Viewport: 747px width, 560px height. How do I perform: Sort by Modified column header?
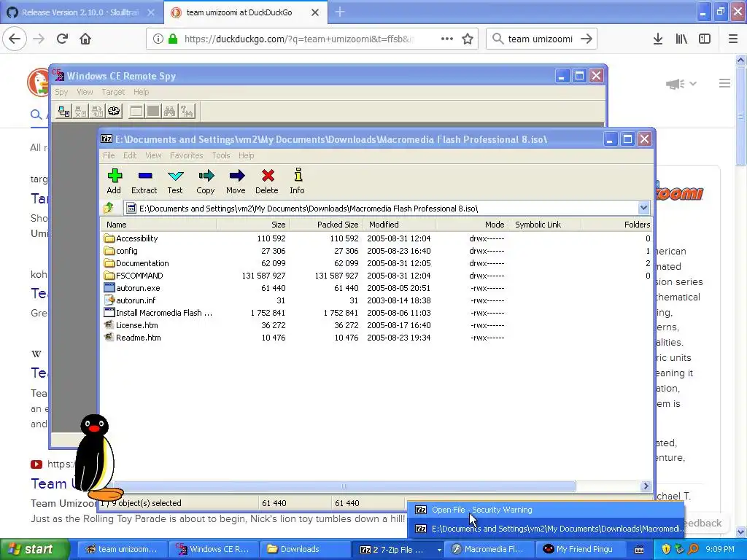click(399, 225)
